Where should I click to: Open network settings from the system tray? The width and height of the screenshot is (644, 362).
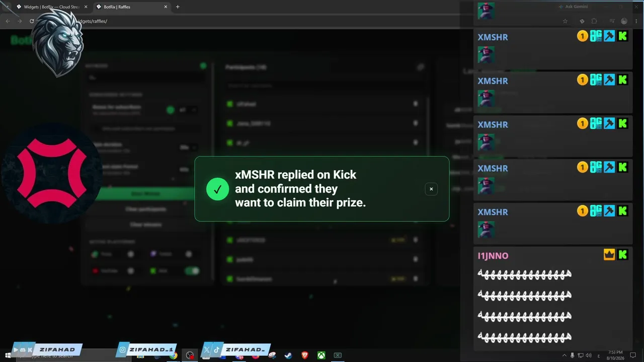tap(580, 355)
